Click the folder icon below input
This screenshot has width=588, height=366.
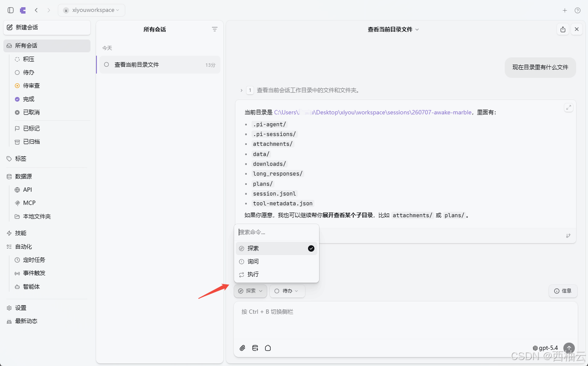268,348
